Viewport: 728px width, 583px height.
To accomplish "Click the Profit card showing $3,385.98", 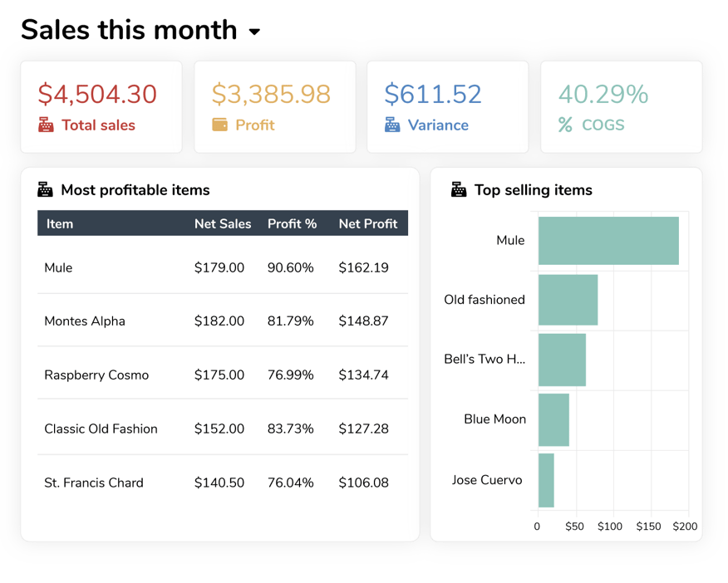I will point(275,106).
